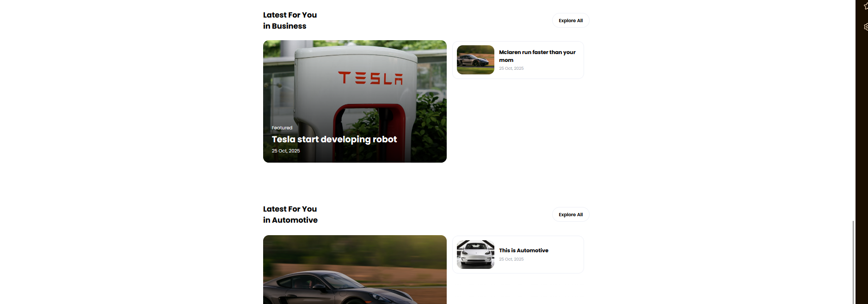This screenshot has height=304, width=868.
Task: Click the star favorites icon in sidebar
Action: pos(866,6)
